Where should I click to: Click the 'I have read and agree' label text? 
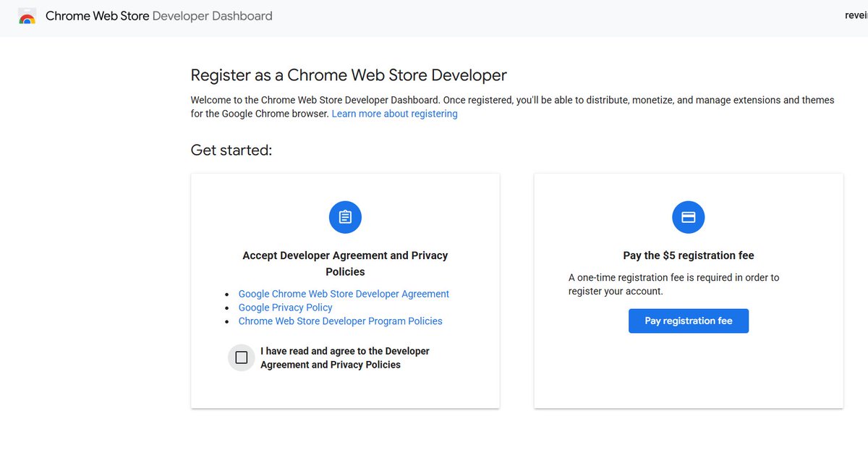(345, 357)
